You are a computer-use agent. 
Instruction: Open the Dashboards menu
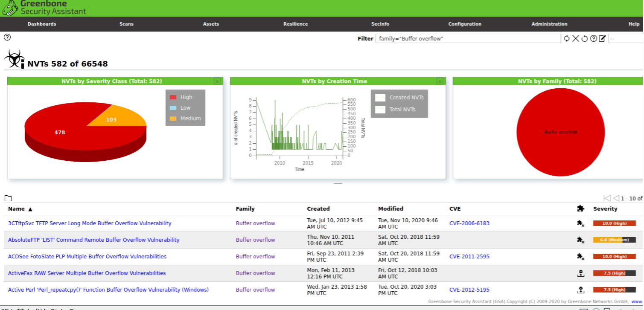click(x=42, y=24)
